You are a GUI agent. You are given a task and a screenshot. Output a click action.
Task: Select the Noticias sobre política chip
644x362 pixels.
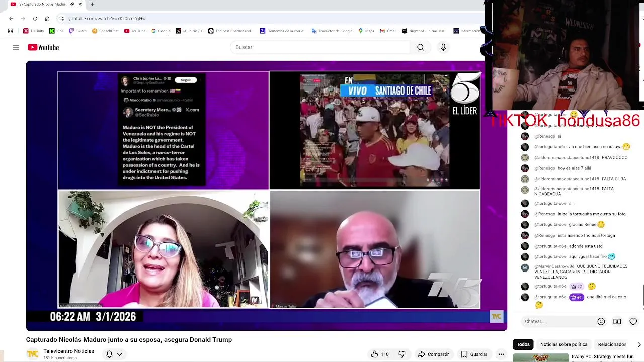pyautogui.click(x=563, y=344)
